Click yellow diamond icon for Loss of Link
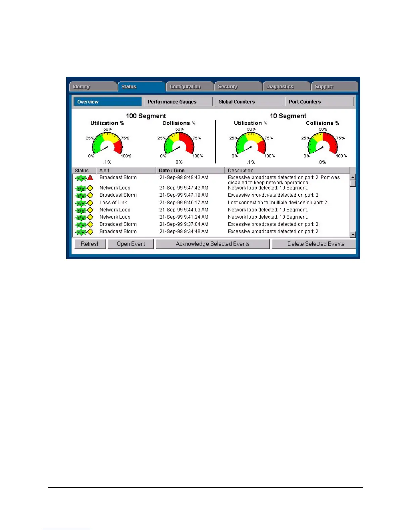This screenshot has width=411, height=532. click(x=90, y=203)
